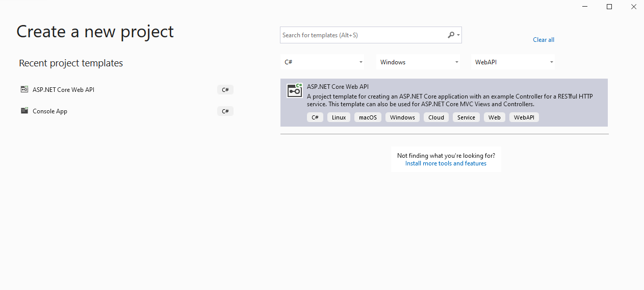644x290 pixels.
Task: Click Install more tools and features
Action: point(446,163)
